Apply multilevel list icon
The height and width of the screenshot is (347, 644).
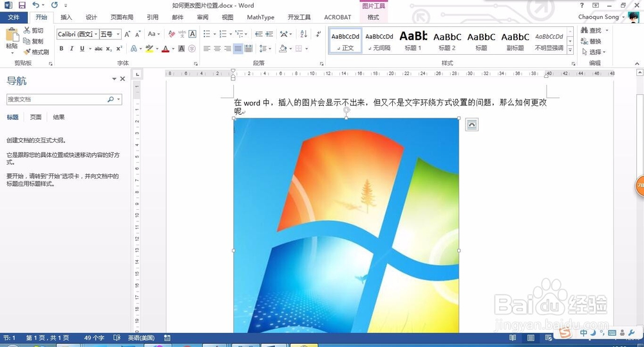(240, 34)
